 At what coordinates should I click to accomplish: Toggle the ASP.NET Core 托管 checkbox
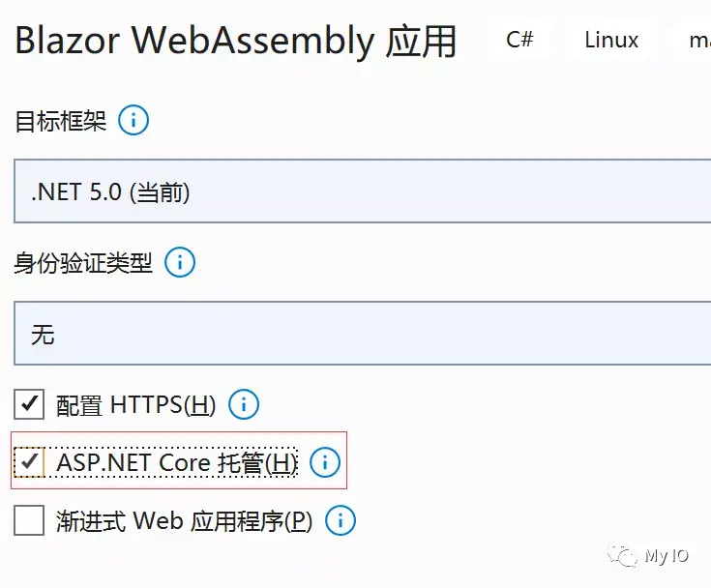point(29,462)
